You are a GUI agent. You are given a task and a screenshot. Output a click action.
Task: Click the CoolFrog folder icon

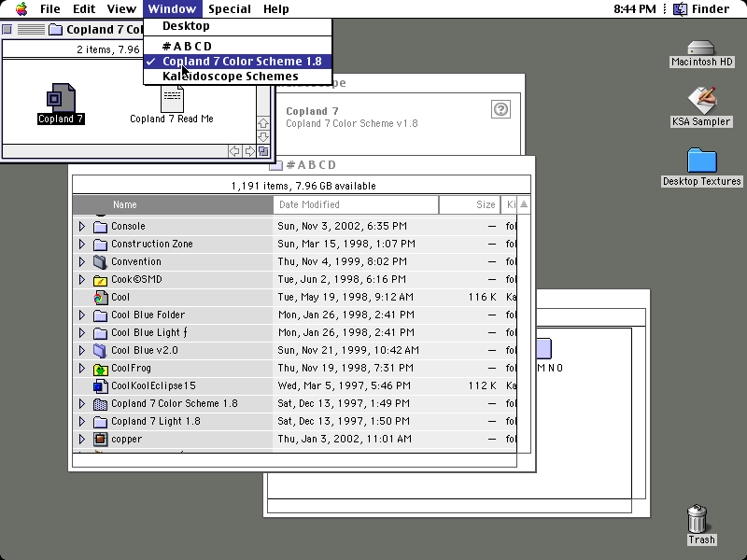[x=100, y=368]
